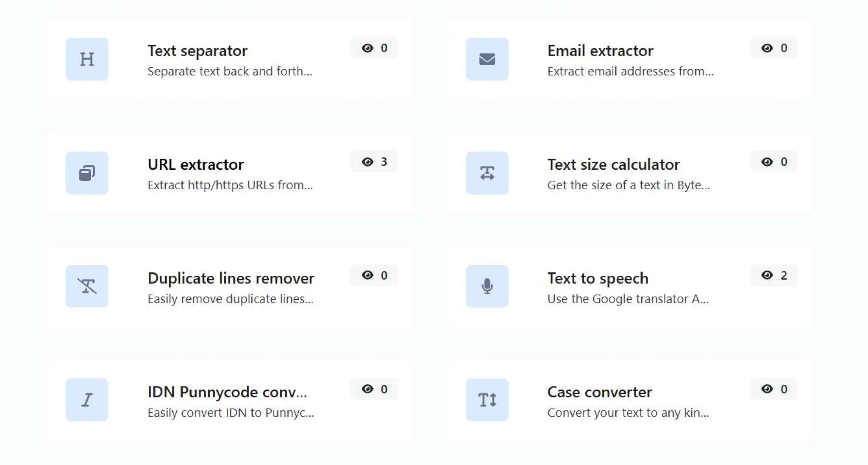This screenshot has width=868, height=465.
Task: Click the Case converter text-height icon
Action: click(487, 400)
